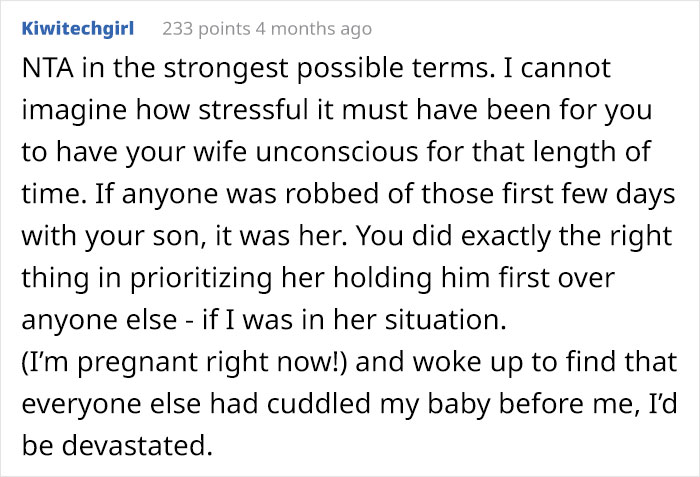Screen dimensions: 700x477
Task: Click the phrase exactly the right
Action: (x=567, y=237)
